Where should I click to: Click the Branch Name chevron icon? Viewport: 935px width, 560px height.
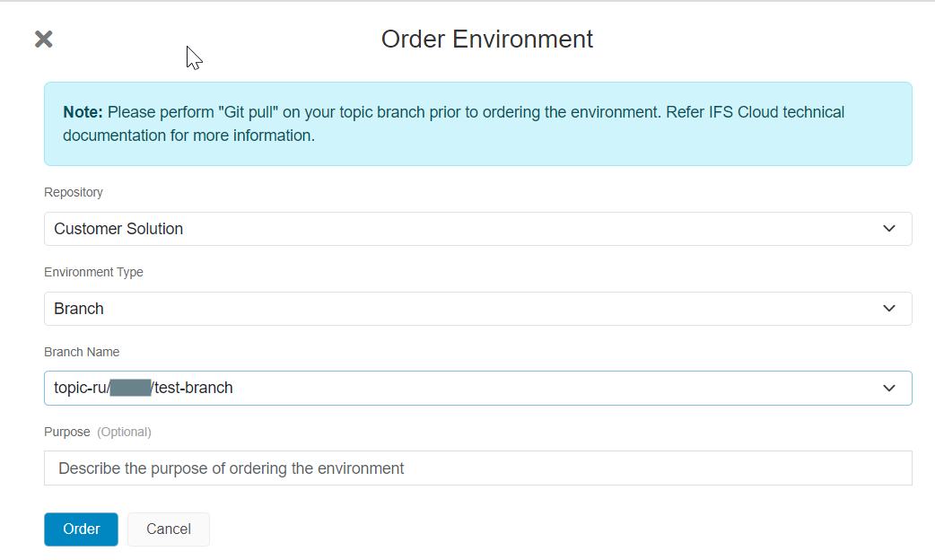[x=888, y=388]
